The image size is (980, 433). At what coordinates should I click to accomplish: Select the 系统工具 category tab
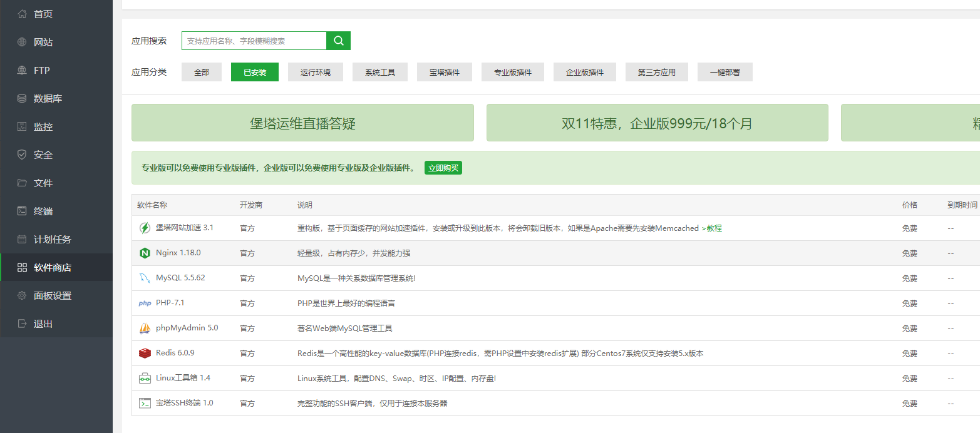380,72
